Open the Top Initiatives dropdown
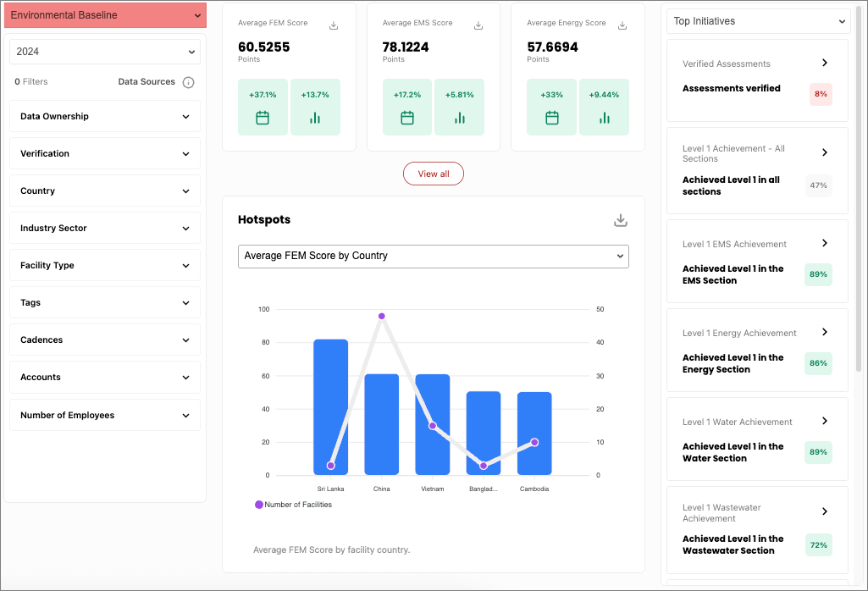The image size is (868, 591). pyautogui.click(x=757, y=20)
